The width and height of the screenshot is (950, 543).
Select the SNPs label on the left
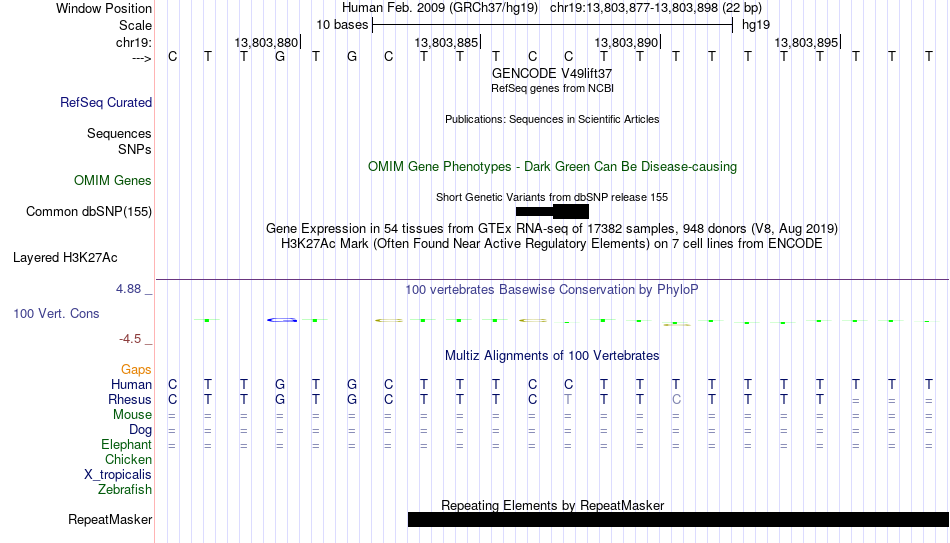135,149
